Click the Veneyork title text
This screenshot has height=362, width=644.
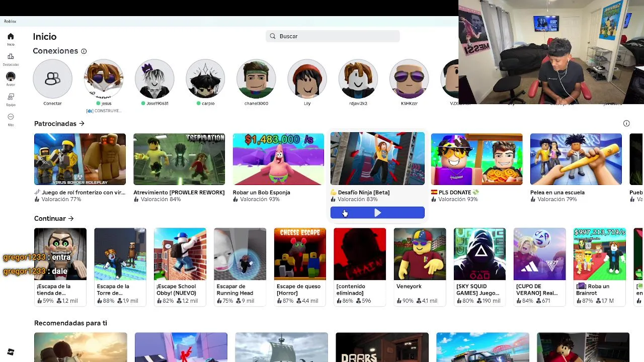(409, 287)
